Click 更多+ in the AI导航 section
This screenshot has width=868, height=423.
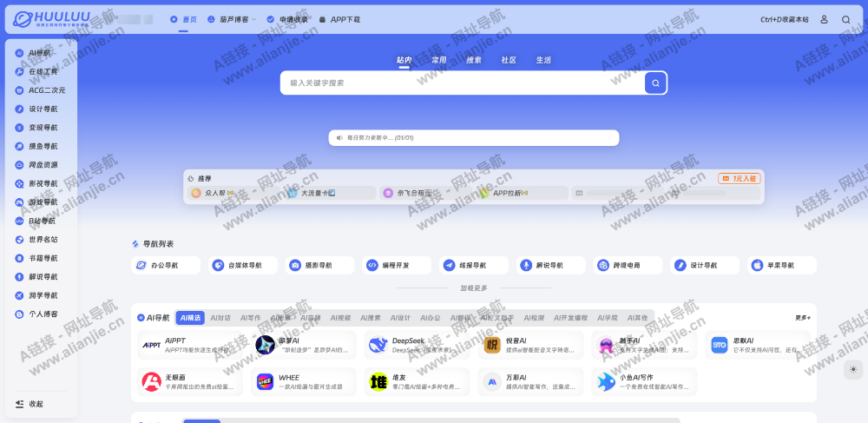pos(803,318)
